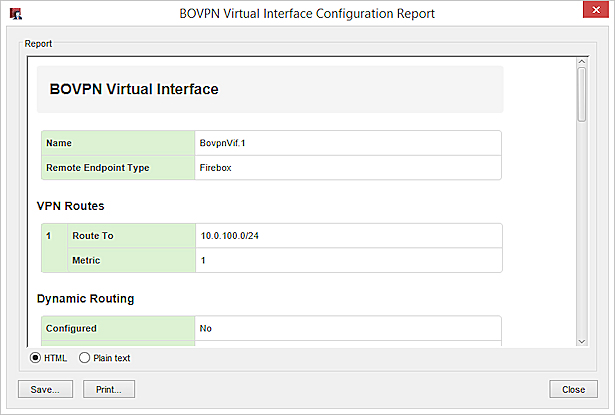The height and width of the screenshot is (415, 615).
Task: Click the vertical scrollbar thumb
Action: (x=582, y=95)
